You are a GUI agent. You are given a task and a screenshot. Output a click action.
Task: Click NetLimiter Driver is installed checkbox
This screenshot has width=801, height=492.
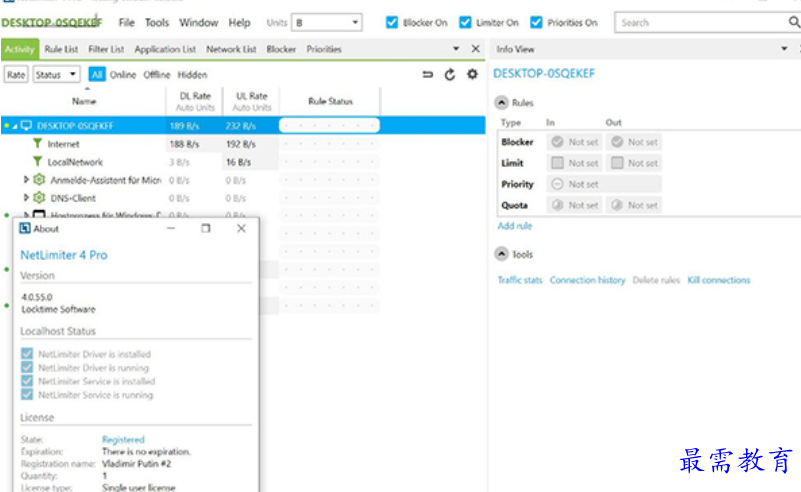(27, 354)
